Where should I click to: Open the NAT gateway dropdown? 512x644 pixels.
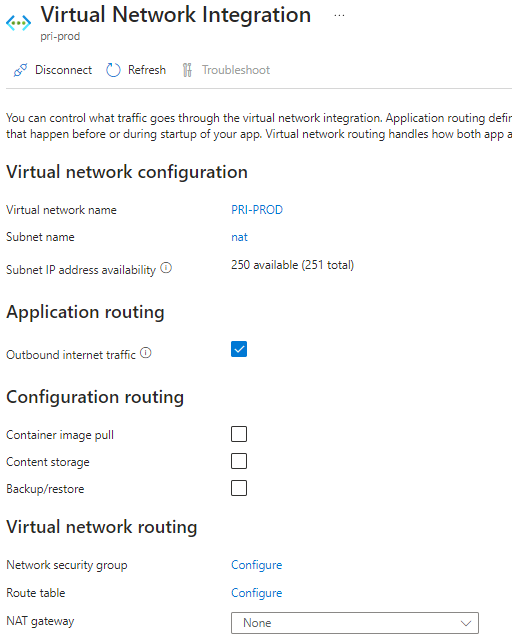click(355, 623)
